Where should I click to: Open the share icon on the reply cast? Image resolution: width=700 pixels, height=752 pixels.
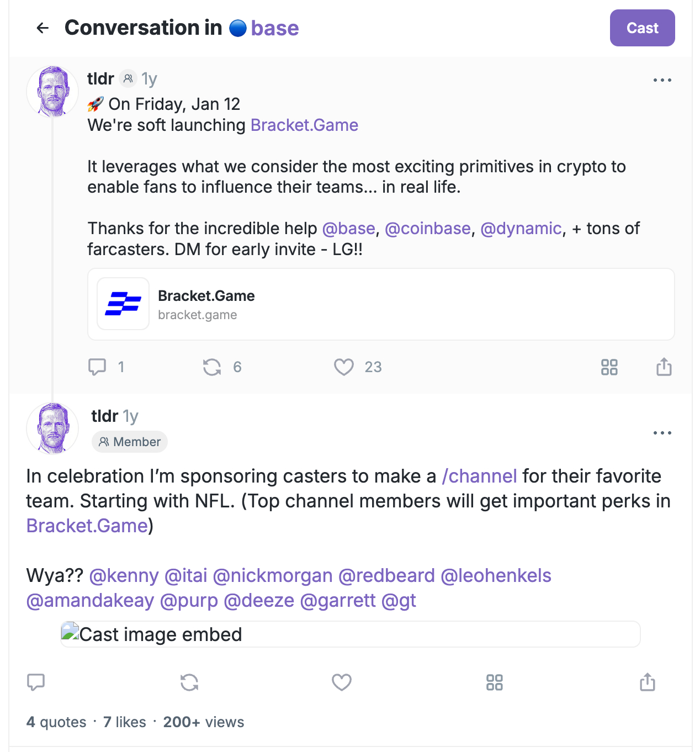pyautogui.click(x=647, y=682)
